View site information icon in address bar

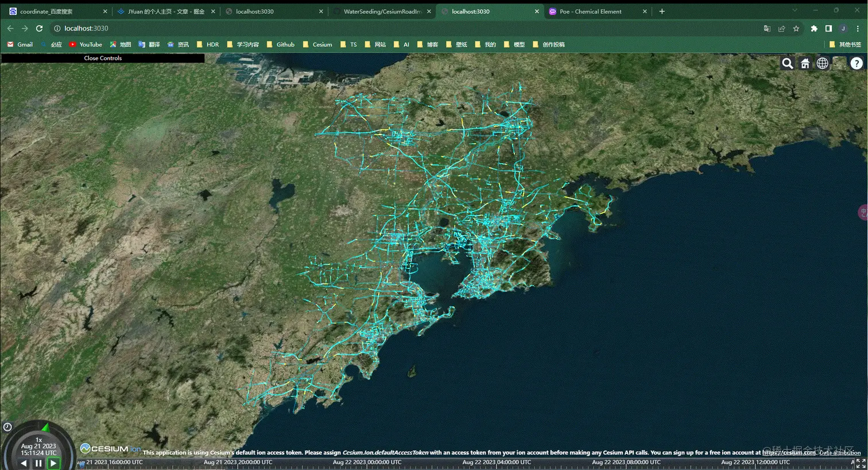(x=57, y=28)
